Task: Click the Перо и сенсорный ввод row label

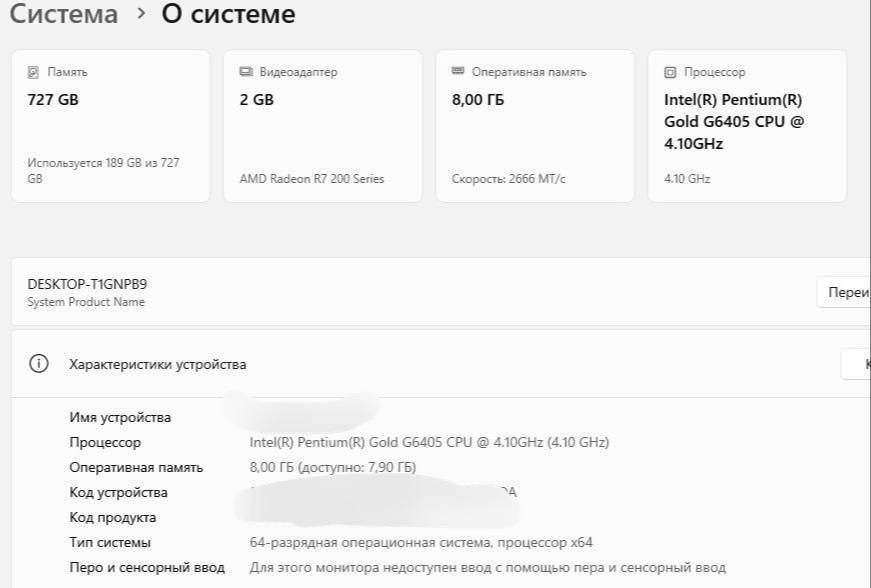Action: click(147, 568)
